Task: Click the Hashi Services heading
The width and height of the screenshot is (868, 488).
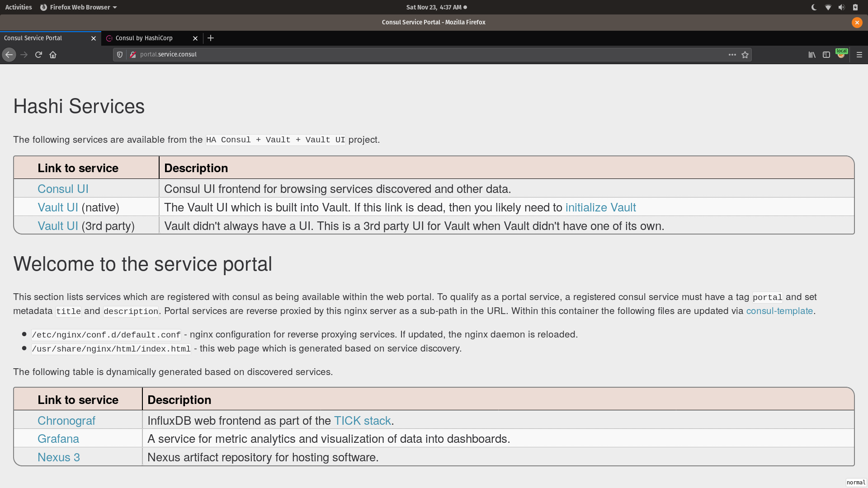Action: [79, 107]
